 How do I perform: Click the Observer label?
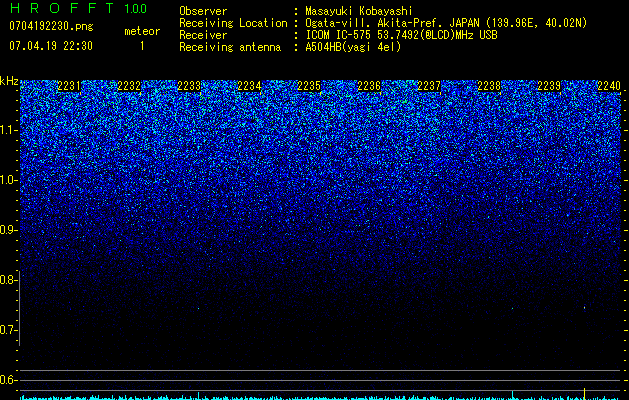pos(203,11)
